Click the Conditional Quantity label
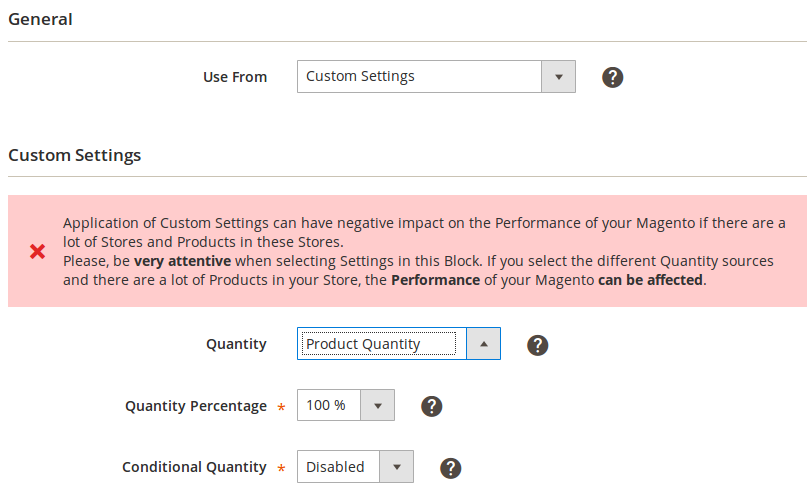The width and height of the screenshot is (807, 502). [x=194, y=467]
